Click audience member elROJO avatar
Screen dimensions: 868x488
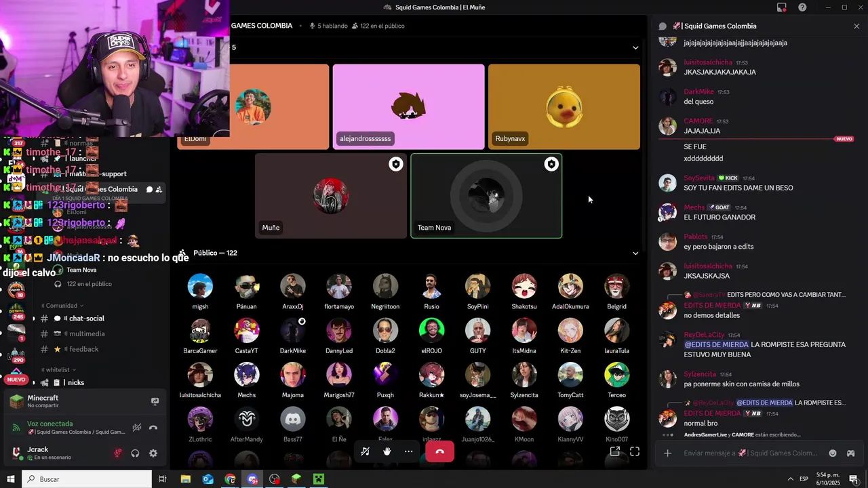pyautogui.click(x=431, y=330)
